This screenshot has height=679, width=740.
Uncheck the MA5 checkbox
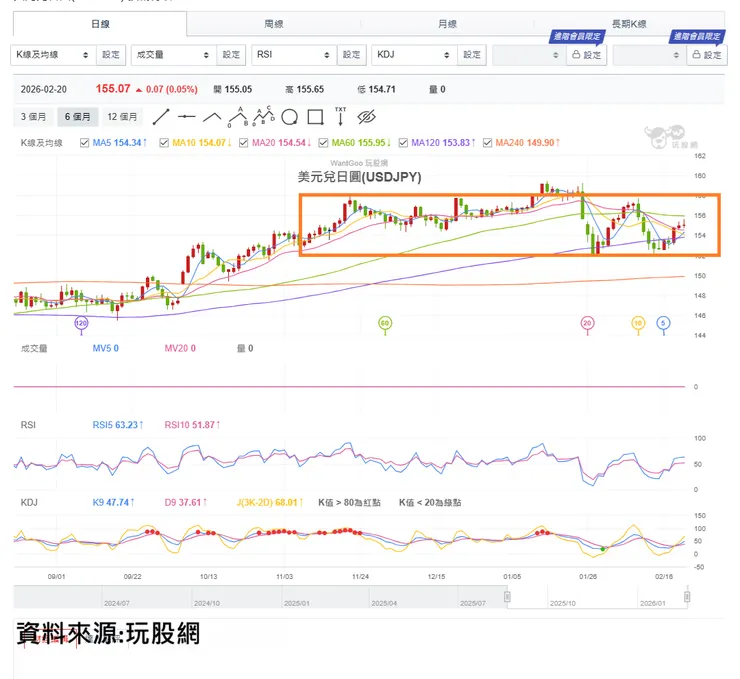[x=84, y=143]
